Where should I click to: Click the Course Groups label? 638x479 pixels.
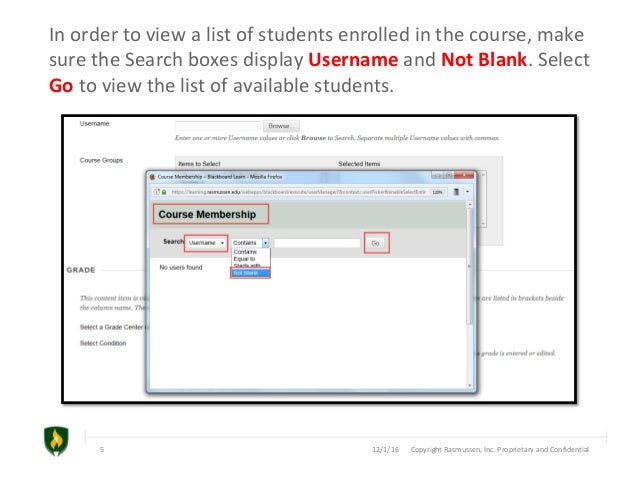[101, 160]
